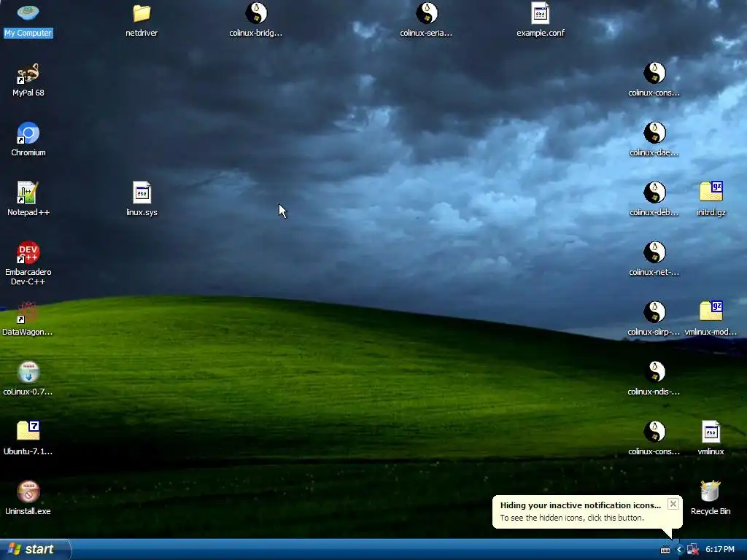Click the show hidden icons arrow in tray
The width and height of the screenshot is (747, 560).
(679, 550)
